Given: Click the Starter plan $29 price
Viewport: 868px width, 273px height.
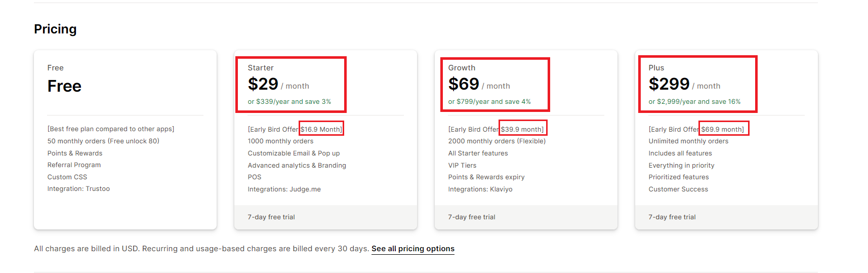Looking at the screenshot, I should tap(263, 84).
